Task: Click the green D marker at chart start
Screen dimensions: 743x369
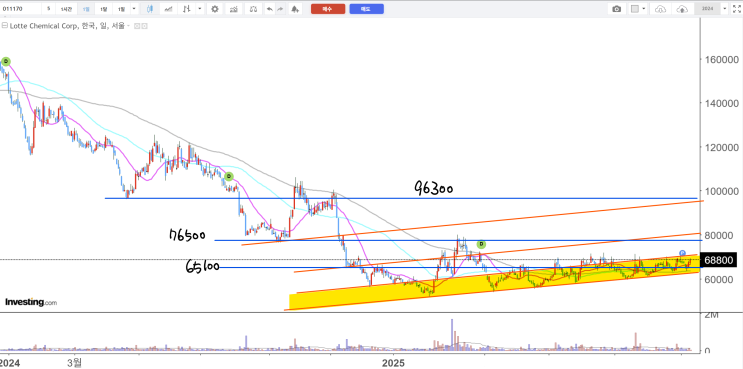Action: [6, 61]
